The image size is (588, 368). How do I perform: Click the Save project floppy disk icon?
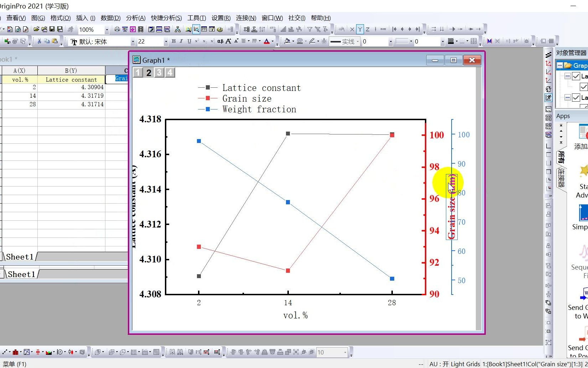coord(52,29)
